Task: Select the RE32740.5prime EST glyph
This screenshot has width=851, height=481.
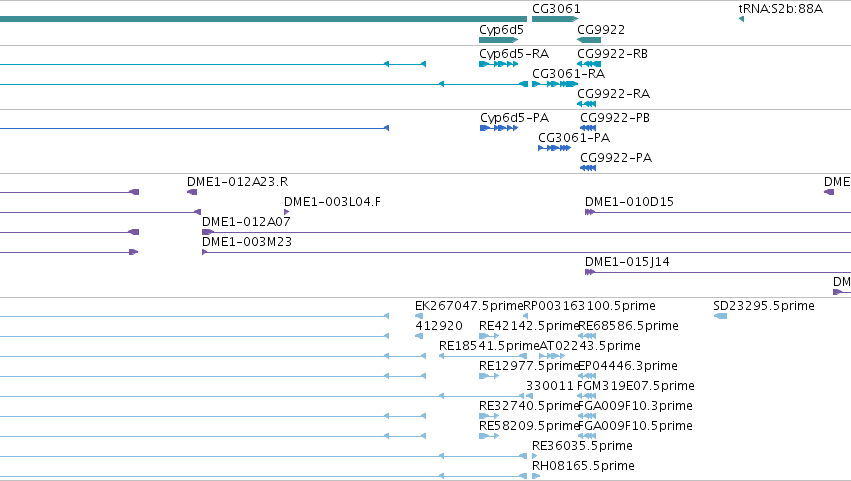Action: pos(489,416)
